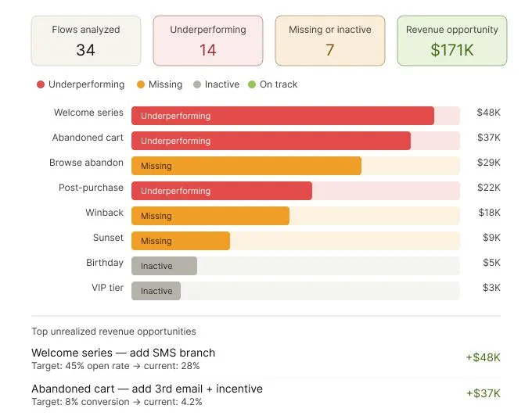532x416 pixels.
Task: Click the $48K value beside Welcome series bar
Action: (488, 113)
